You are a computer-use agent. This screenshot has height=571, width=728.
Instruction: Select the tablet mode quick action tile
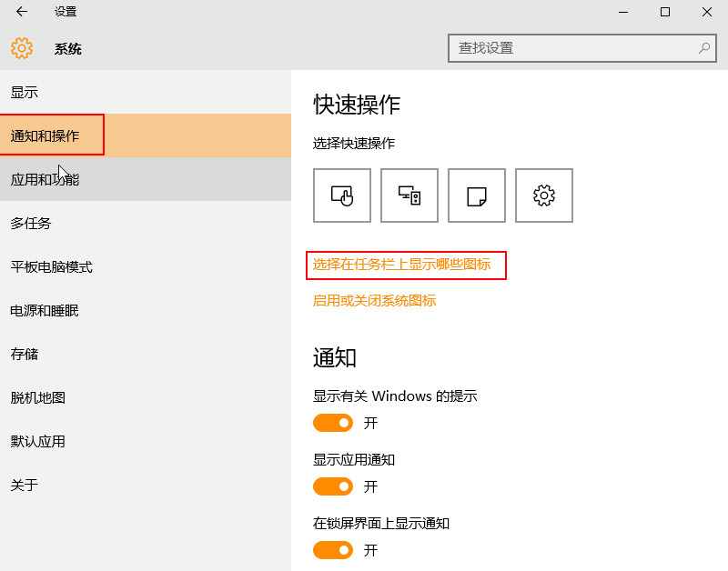pos(342,195)
